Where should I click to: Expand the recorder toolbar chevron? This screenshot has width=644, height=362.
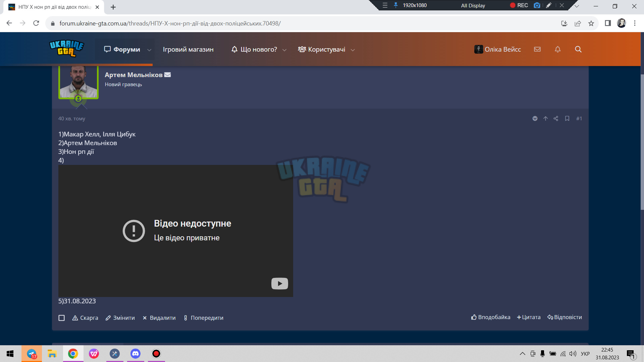pyautogui.click(x=576, y=5)
